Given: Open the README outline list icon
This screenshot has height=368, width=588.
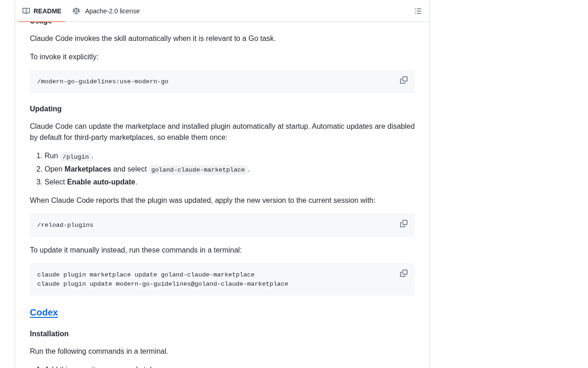Looking at the screenshot, I should [x=418, y=11].
